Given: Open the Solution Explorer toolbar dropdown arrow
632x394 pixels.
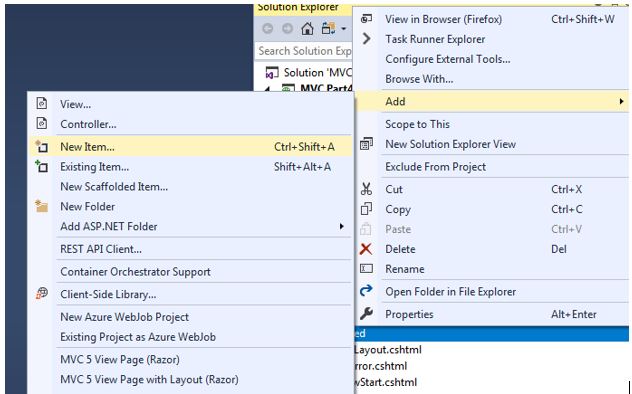Looking at the screenshot, I should (343, 29).
